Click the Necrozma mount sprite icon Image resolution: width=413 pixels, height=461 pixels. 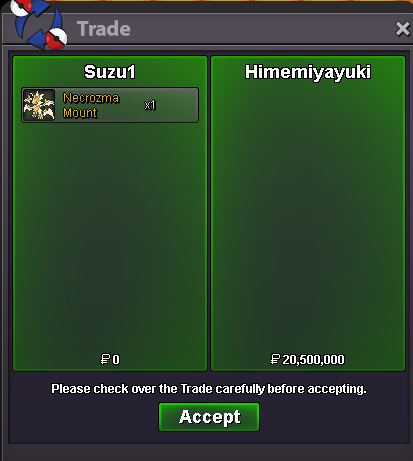pyautogui.click(x=39, y=105)
